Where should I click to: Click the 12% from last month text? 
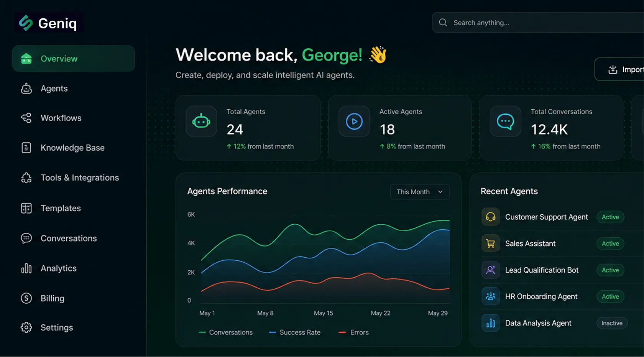pyautogui.click(x=260, y=146)
